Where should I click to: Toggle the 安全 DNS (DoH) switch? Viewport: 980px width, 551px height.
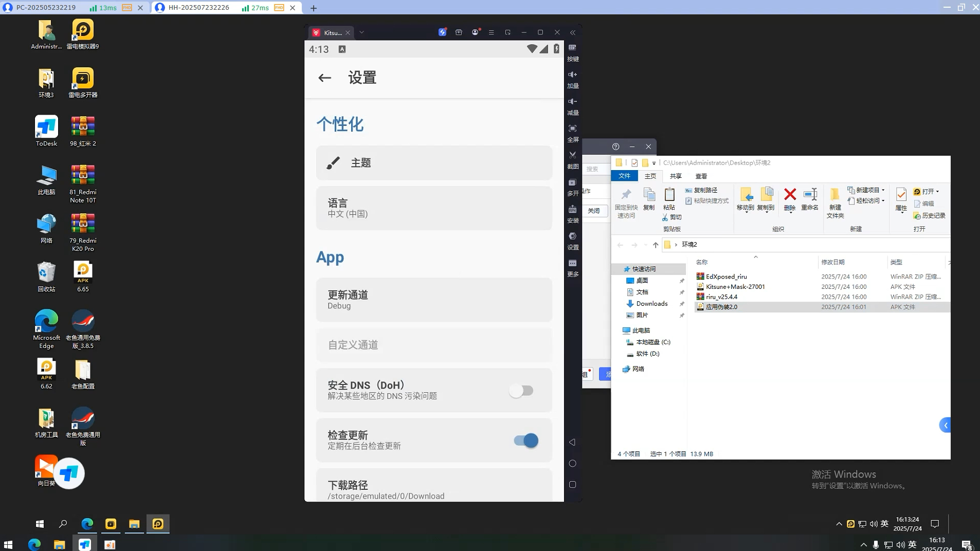[521, 391]
